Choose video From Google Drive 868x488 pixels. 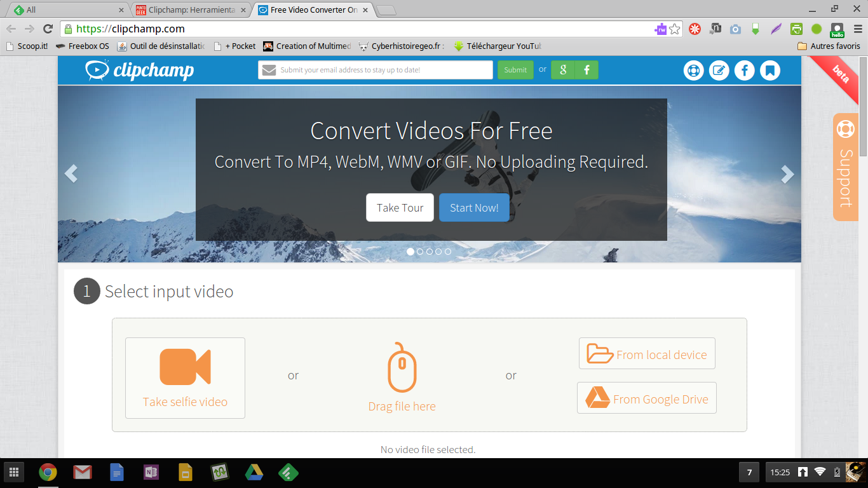pos(647,398)
